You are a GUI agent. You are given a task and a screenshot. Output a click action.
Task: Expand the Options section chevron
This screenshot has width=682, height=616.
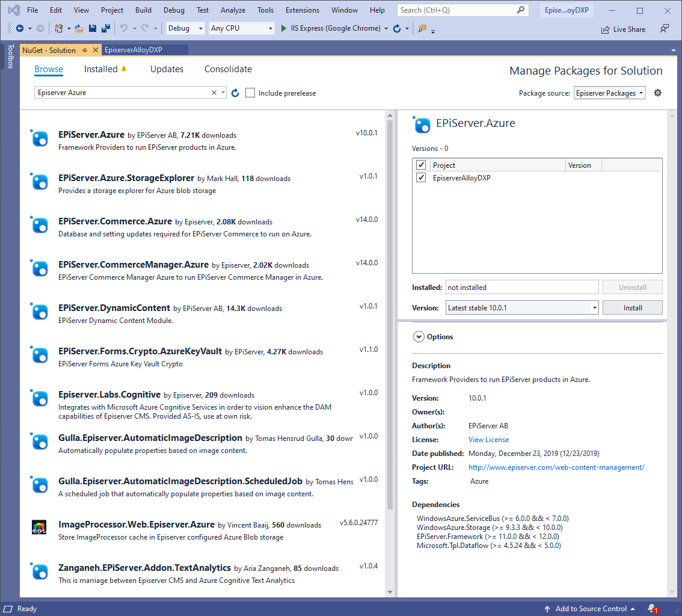tap(419, 337)
